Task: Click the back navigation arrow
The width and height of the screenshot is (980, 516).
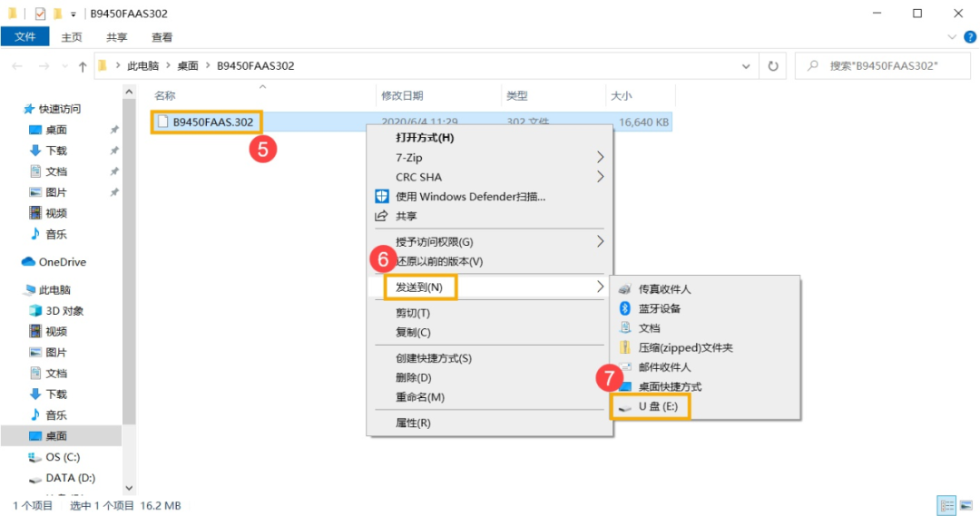Action: [17, 66]
